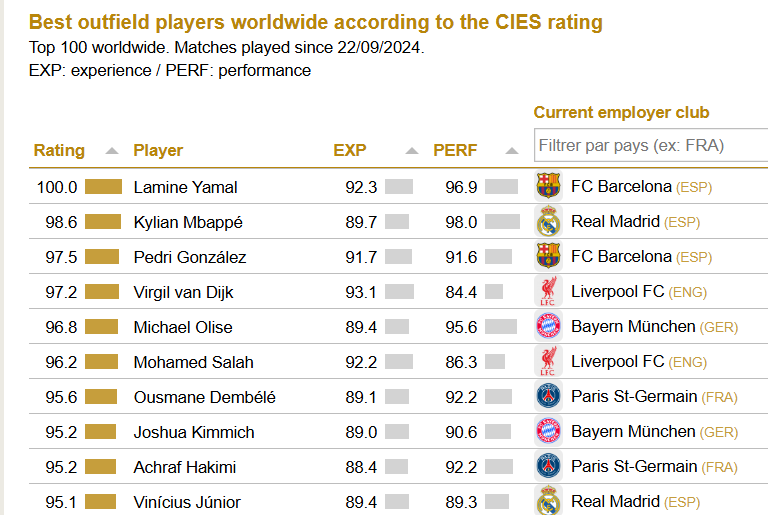Image resolution: width=768 pixels, height=515 pixels.
Task: Sort table using Rating column arrow
Action: coord(112,151)
